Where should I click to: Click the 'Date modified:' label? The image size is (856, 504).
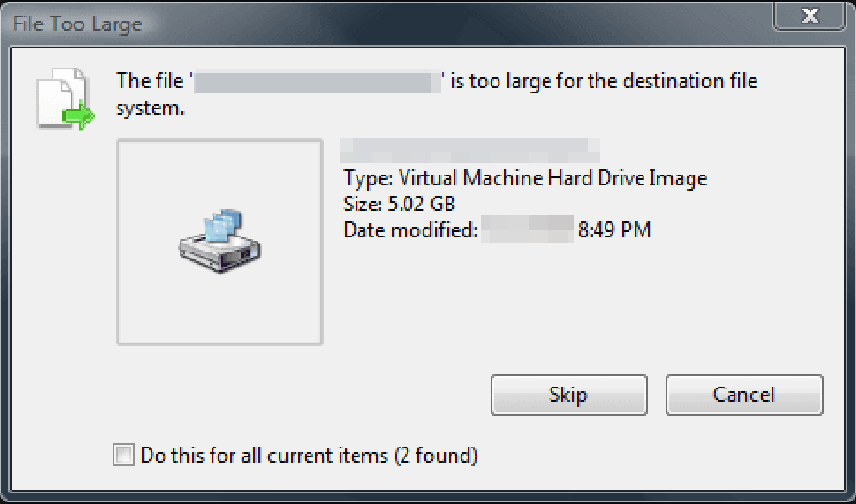click(410, 230)
